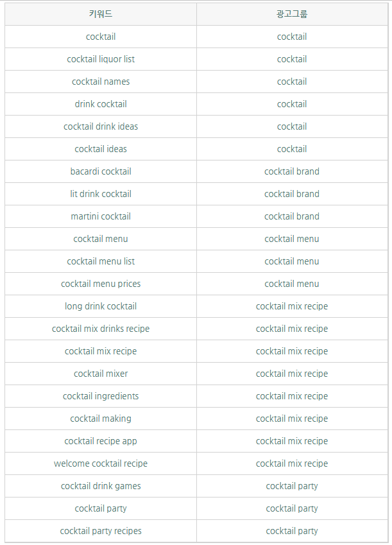Click the 광고그룹 column header
The height and width of the screenshot is (545, 392).
(x=292, y=14)
